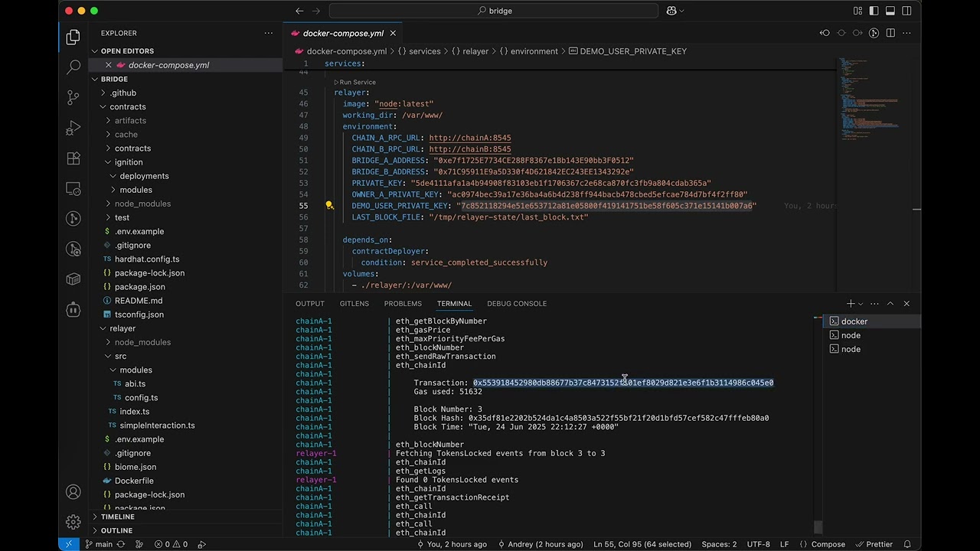980x551 pixels.
Task: Switch to the DEBUG CONSOLE tab
Action: click(x=516, y=304)
